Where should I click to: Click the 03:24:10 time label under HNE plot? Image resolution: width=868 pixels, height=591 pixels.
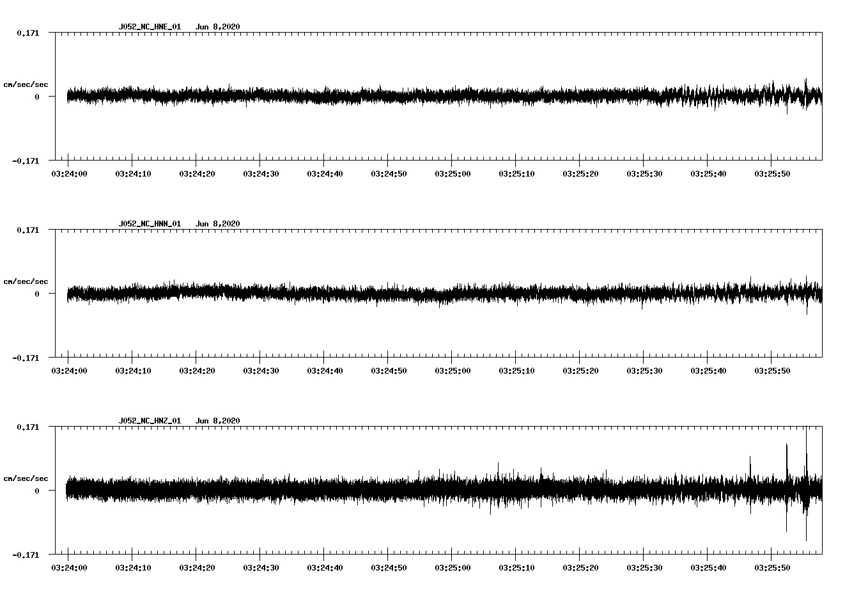click(132, 174)
